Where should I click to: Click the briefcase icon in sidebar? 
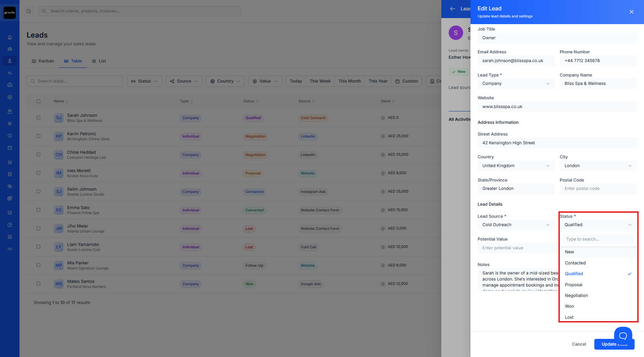click(x=10, y=85)
